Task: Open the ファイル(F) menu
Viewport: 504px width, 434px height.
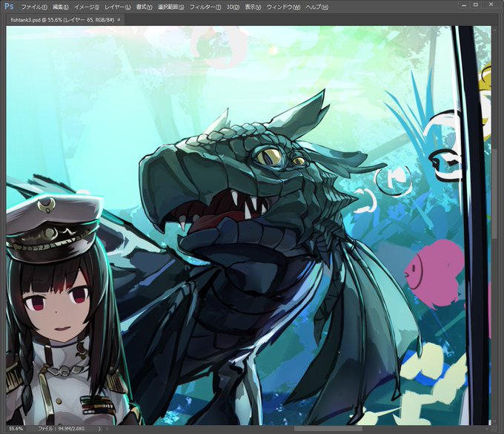Action: coord(34,7)
